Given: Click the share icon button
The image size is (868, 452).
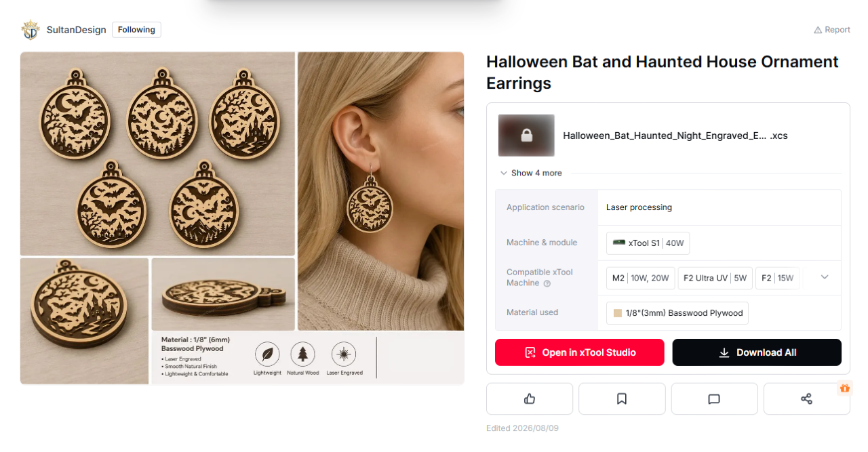Looking at the screenshot, I should 806,399.
